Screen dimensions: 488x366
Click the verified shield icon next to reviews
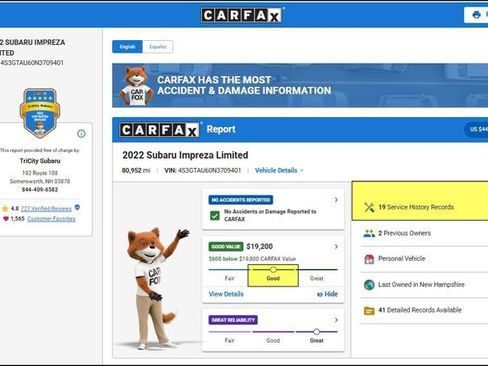[77, 207]
